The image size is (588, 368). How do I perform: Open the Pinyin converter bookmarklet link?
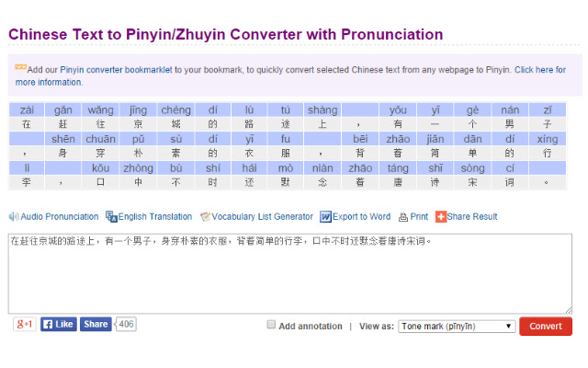[x=117, y=70]
